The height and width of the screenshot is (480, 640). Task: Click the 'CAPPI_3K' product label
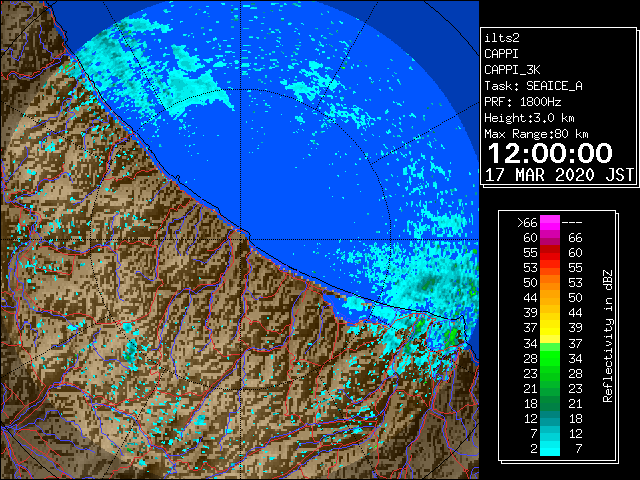pos(512,70)
